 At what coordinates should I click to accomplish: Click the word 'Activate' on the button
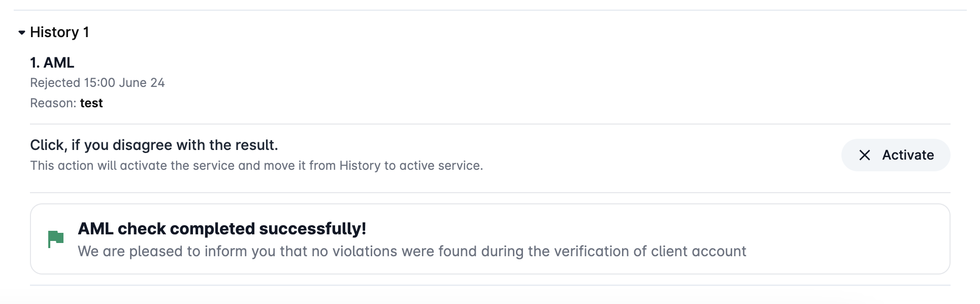[x=908, y=155]
